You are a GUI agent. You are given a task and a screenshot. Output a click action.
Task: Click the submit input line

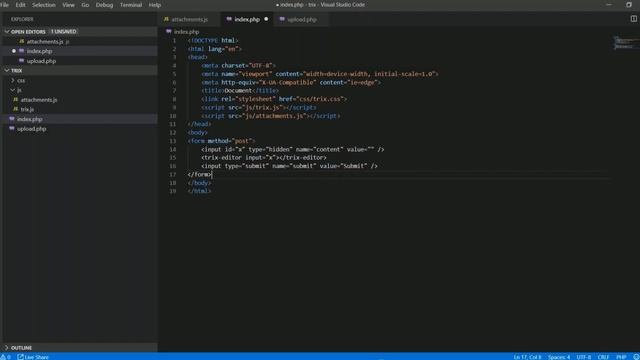(x=289, y=166)
